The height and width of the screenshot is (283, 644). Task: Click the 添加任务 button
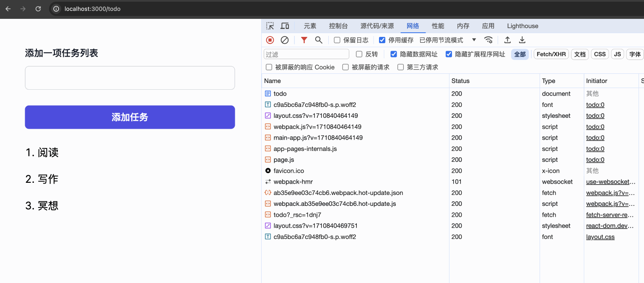click(130, 117)
